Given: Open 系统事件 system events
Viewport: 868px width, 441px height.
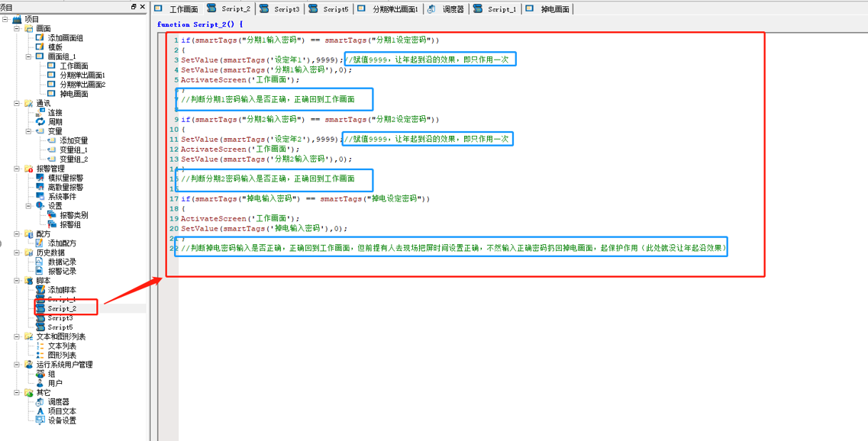Looking at the screenshot, I should [62, 196].
